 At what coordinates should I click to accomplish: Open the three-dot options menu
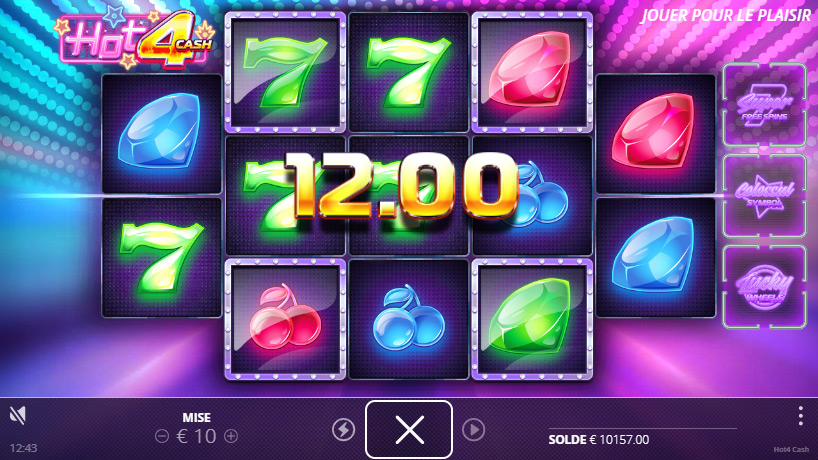pos(800,416)
